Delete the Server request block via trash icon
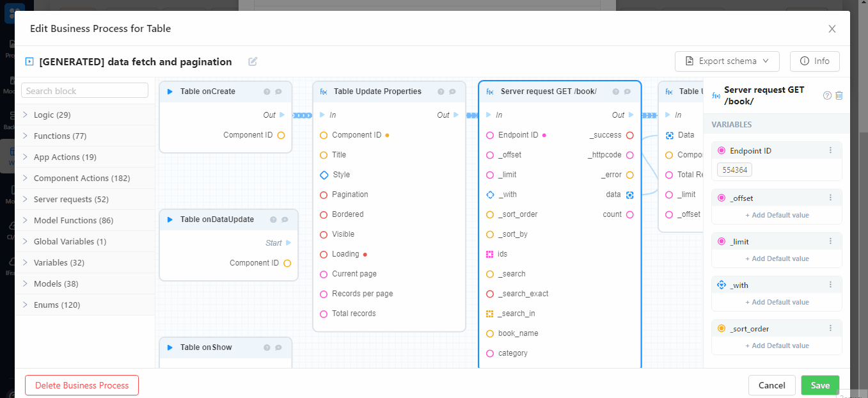 839,95
